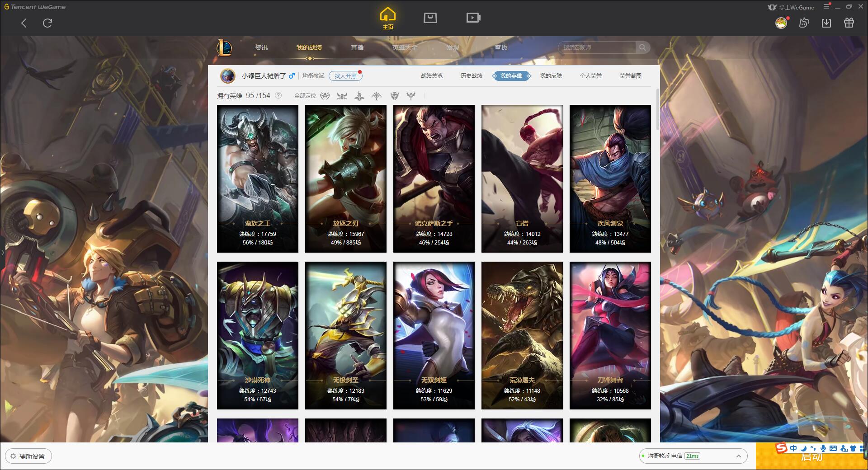Open the 主页 home tab icon
Screen dimensions: 868x470
[x=388, y=19]
